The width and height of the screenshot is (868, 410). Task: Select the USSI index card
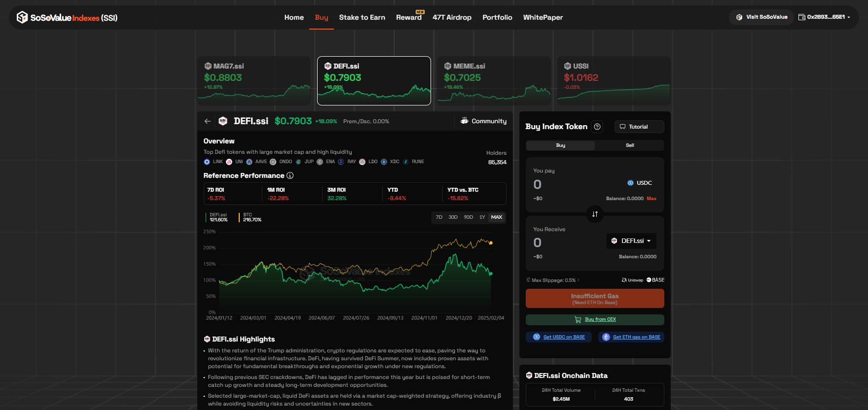614,81
